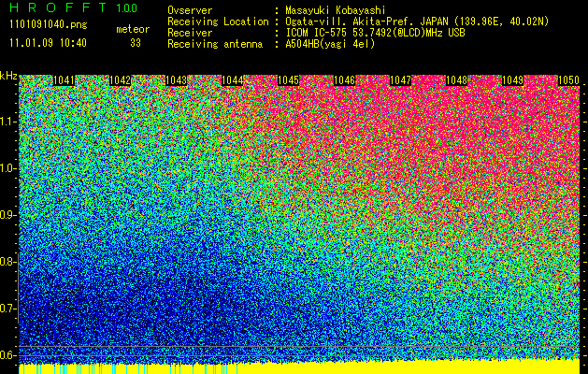The height and width of the screenshot is (374, 588).
Task: Click the 1045 time marker
Action: [x=288, y=80]
